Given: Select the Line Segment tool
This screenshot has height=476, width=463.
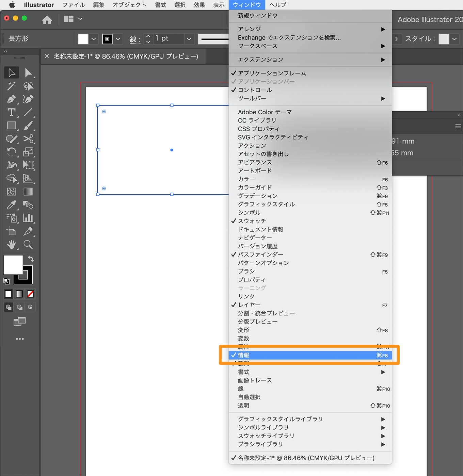Looking at the screenshot, I should [28, 112].
